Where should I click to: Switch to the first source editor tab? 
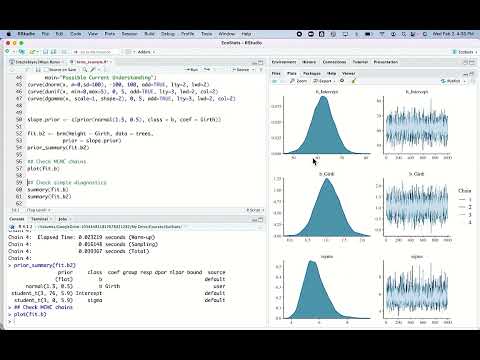[x=36, y=62]
